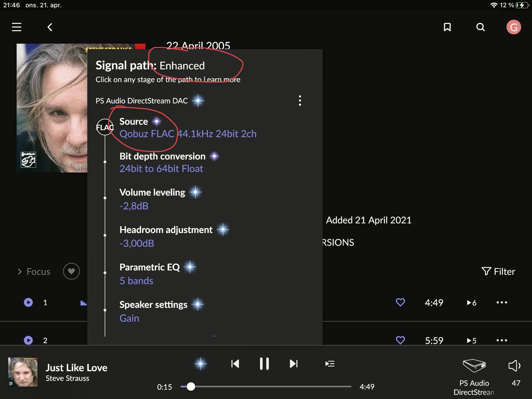The width and height of the screenshot is (532, 399).
Task: Click the volume level value 47
Action: pyautogui.click(x=516, y=383)
